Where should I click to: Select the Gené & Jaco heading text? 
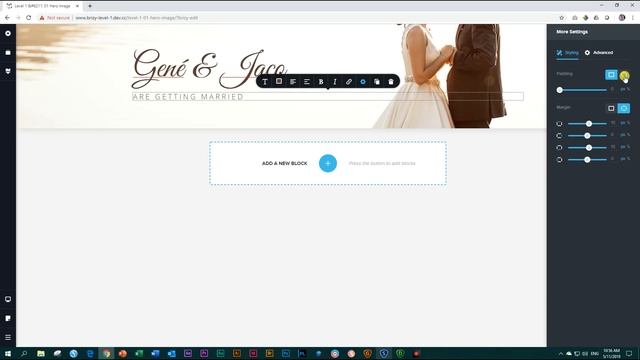pyautogui.click(x=209, y=69)
